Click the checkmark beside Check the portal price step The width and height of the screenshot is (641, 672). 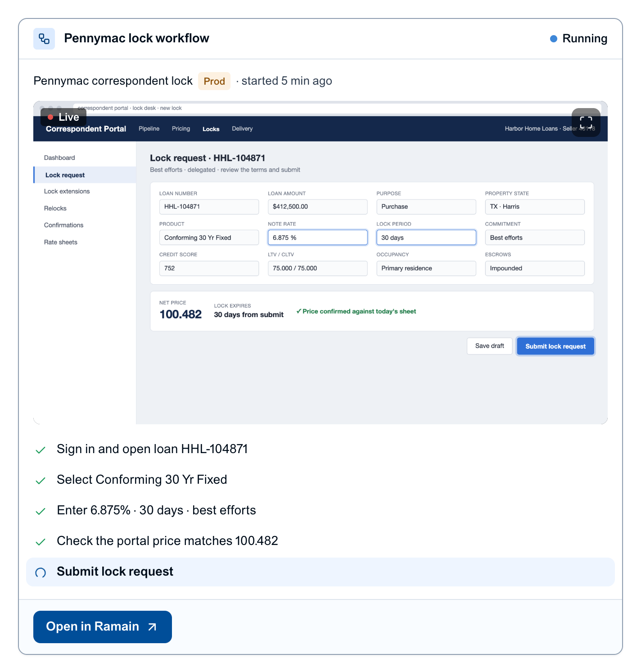(x=41, y=542)
